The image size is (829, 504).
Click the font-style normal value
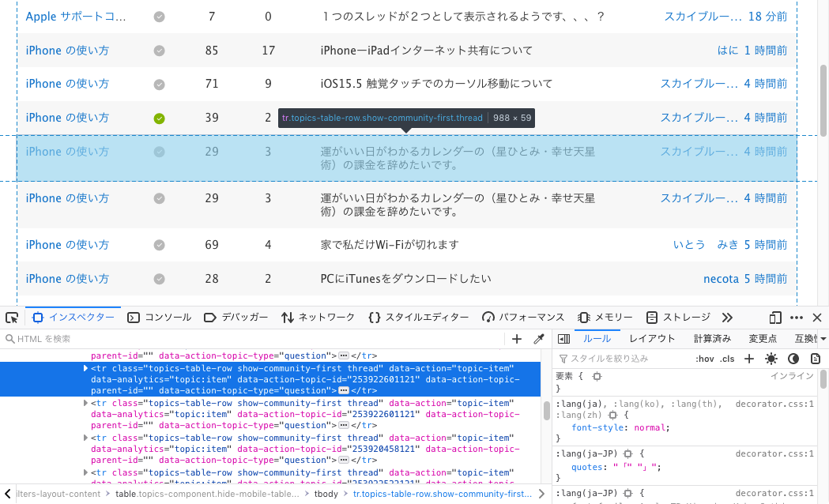650,428
